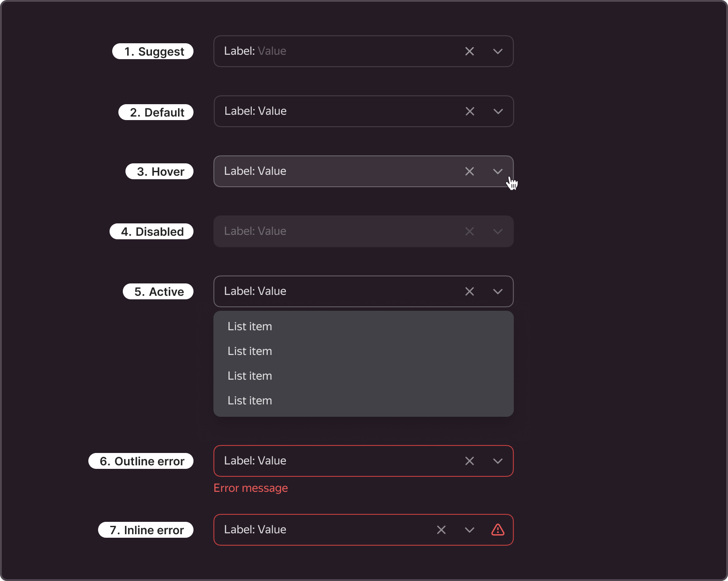Click the X icon in the Hover field

470,171
